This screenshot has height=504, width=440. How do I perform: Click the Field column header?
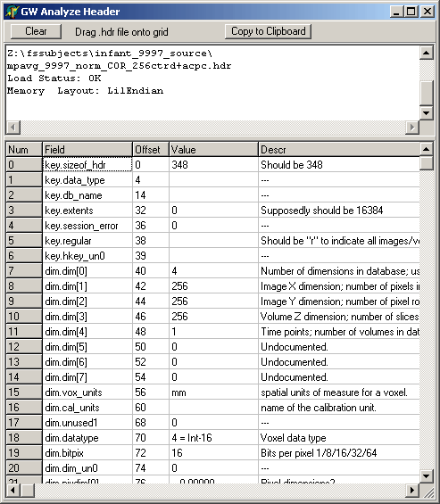point(87,150)
